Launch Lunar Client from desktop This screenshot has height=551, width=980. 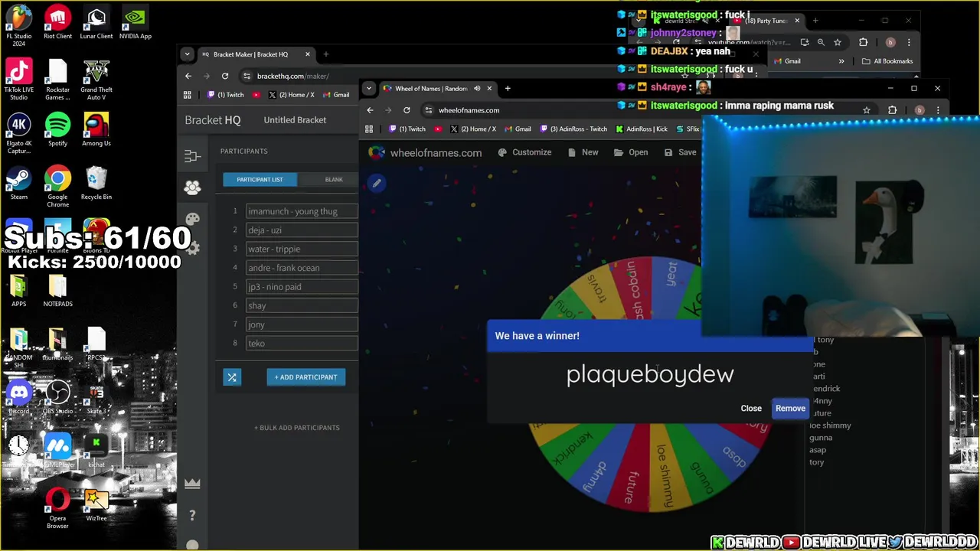(96, 22)
